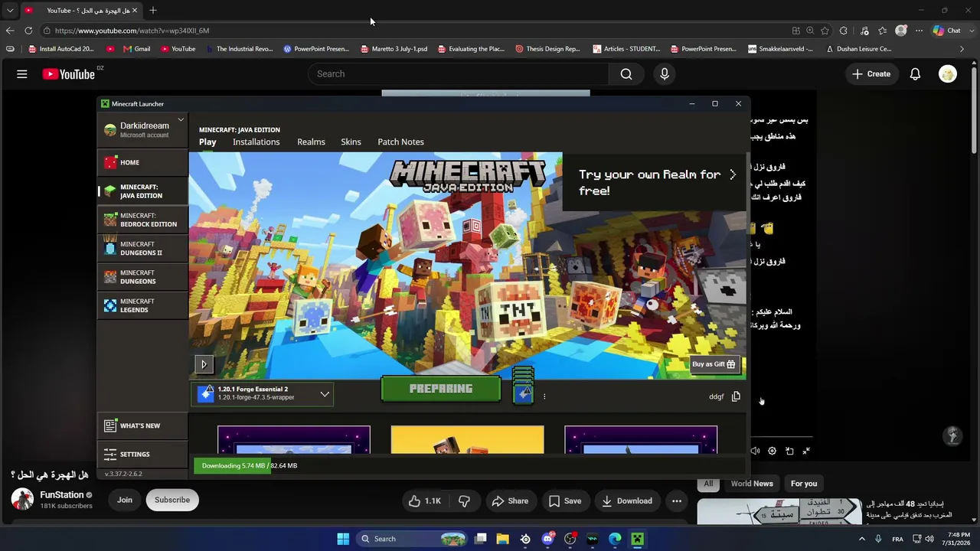Open launcher Settings
Screen dimensions: 980x551
coord(142,455)
